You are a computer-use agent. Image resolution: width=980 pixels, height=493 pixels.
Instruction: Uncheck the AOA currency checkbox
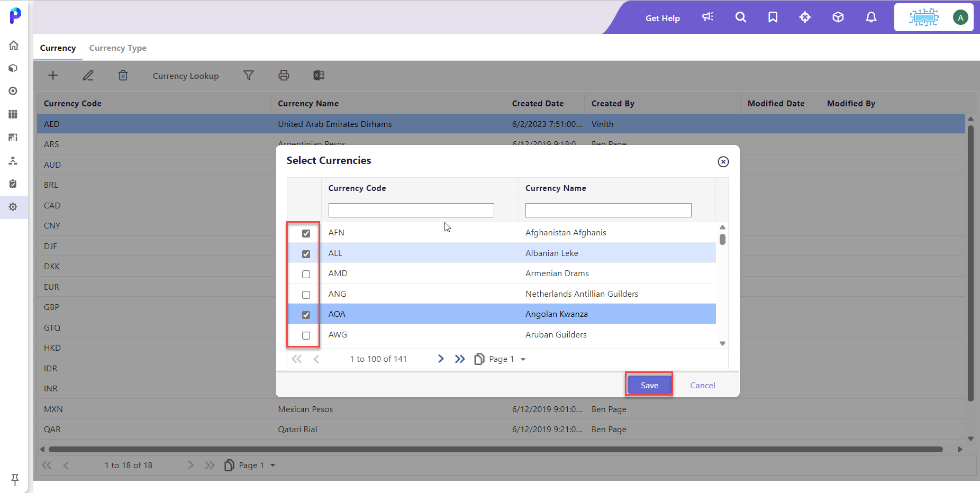pyautogui.click(x=306, y=315)
